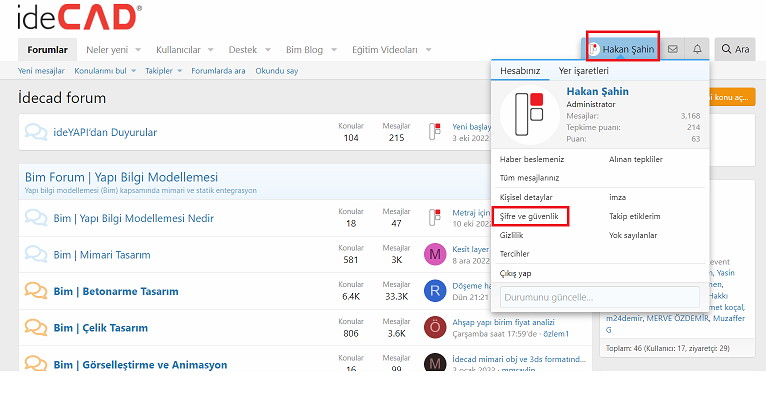The height and width of the screenshot is (402, 766).
Task: Open the Forumlar tab
Action: click(x=47, y=50)
